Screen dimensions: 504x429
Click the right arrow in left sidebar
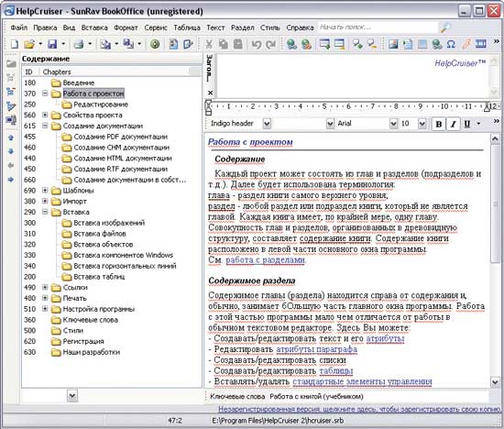[11, 179]
